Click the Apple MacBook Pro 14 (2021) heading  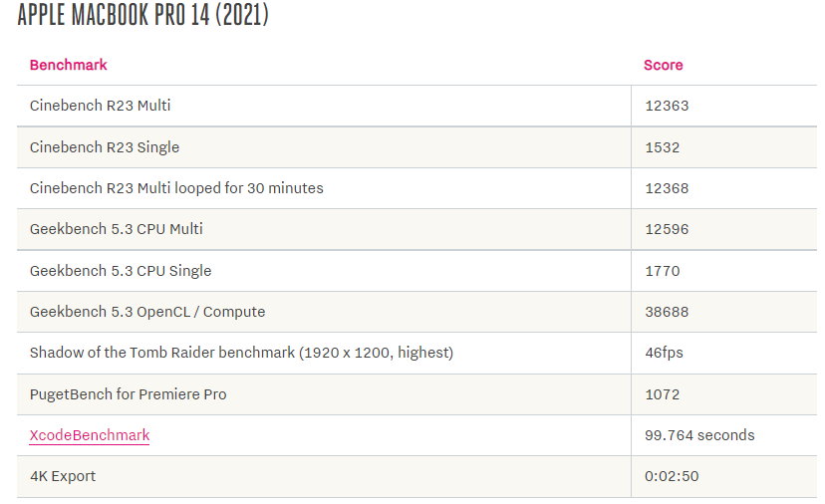pos(143,14)
